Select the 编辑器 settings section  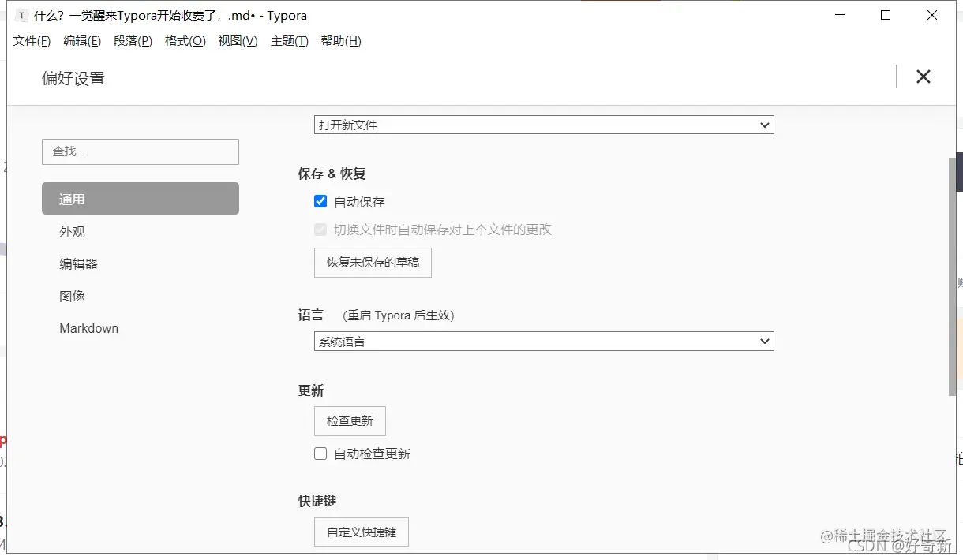pyautogui.click(x=77, y=263)
